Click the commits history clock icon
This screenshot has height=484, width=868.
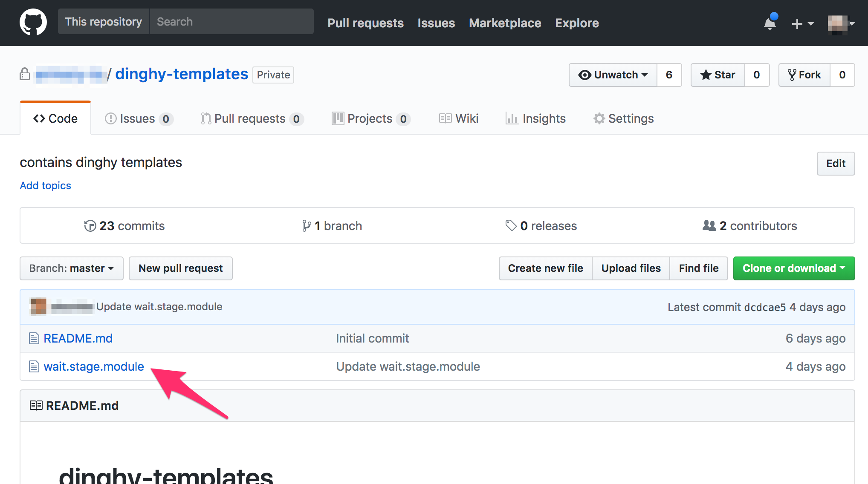click(90, 226)
